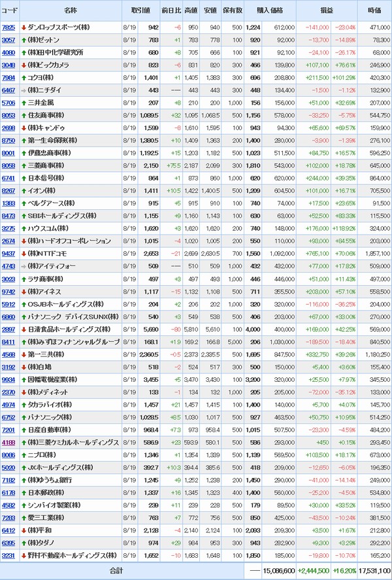Click the gray sideways arrow beside (株)ニチダイ
Viewport: 392px width, 580px height.
point(24,90)
